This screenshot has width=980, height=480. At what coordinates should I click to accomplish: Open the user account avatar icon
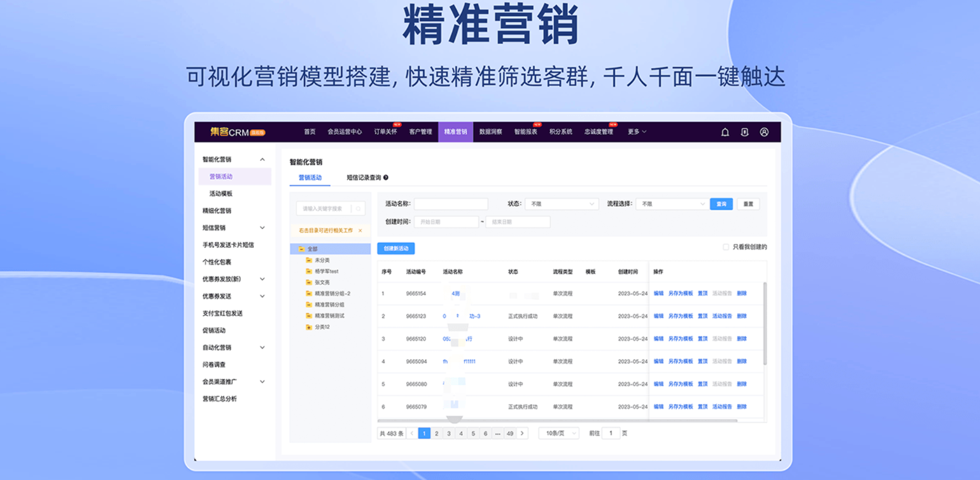[764, 132]
